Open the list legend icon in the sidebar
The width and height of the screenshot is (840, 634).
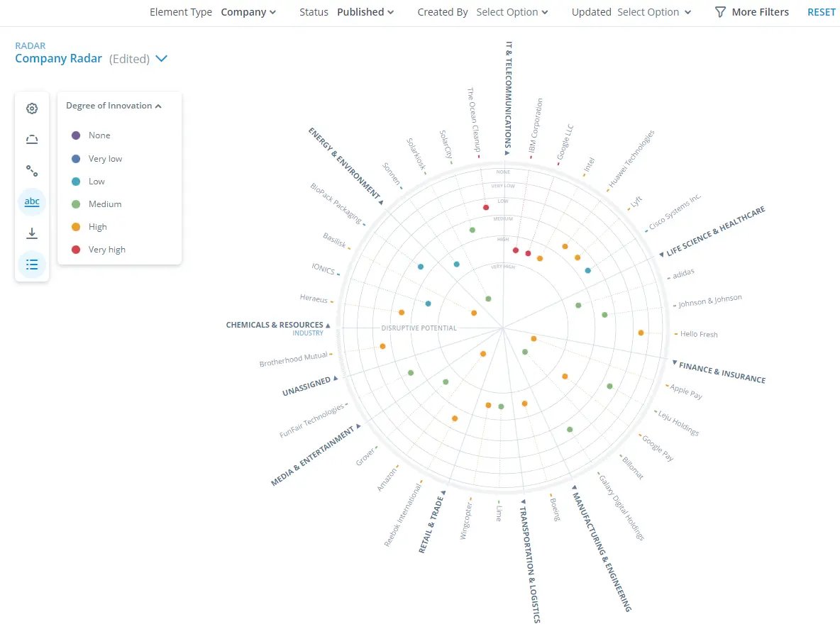(31, 264)
